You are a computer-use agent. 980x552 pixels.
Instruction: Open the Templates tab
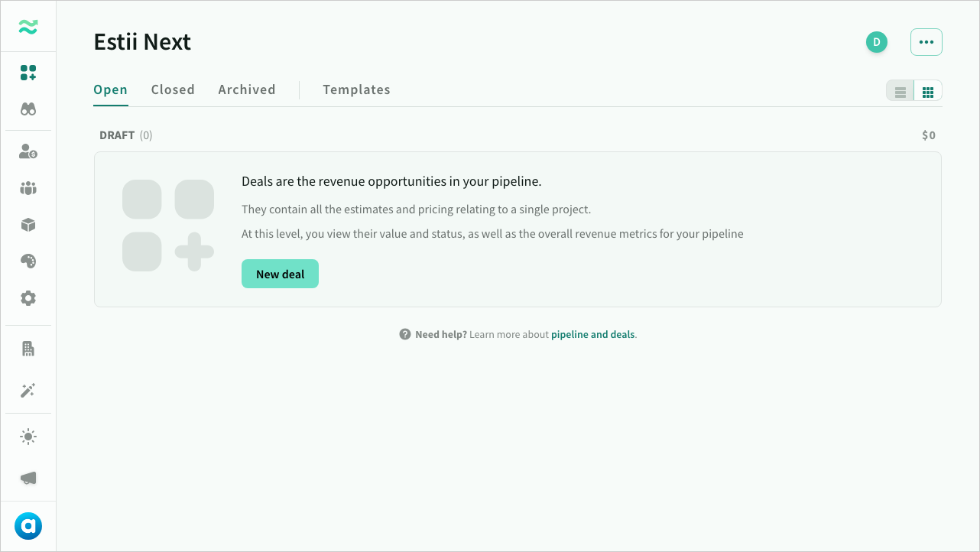pyautogui.click(x=356, y=89)
